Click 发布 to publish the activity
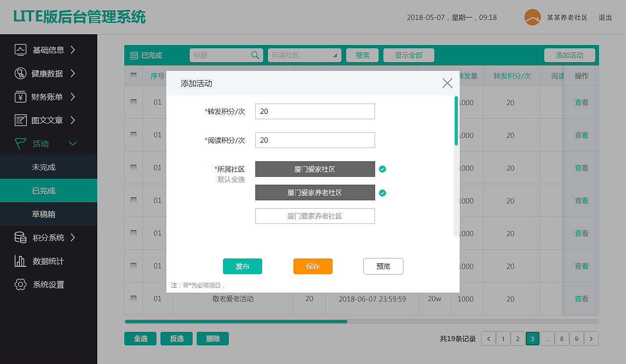This screenshot has height=364, width=626. (242, 266)
